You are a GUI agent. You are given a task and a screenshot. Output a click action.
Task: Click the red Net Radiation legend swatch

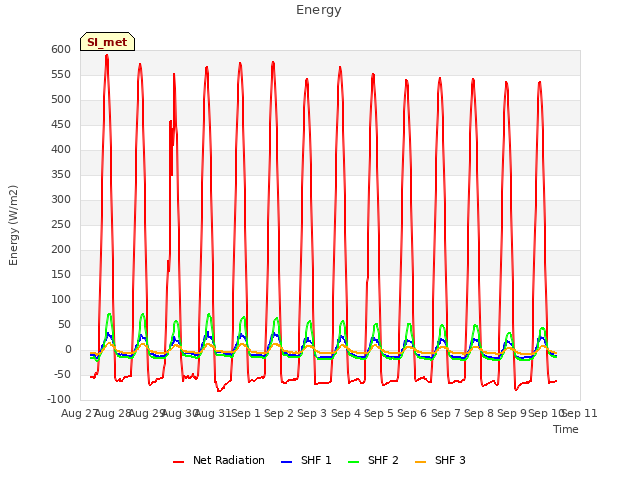(x=178, y=462)
